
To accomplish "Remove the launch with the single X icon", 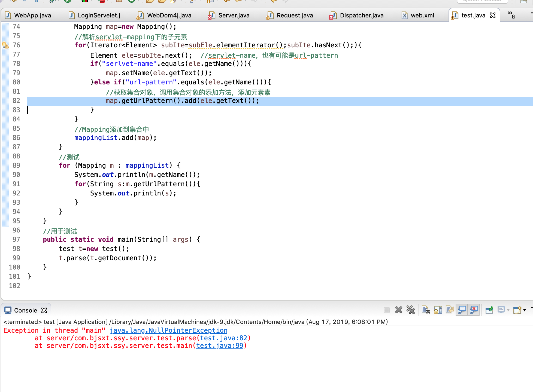I will pyautogui.click(x=399, y=310).
